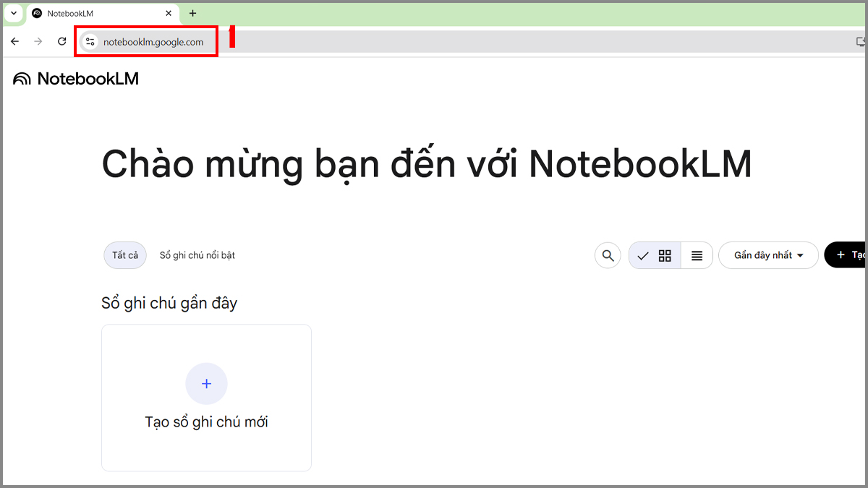
Task: Select the NotebookLM browser tab
Action: click(x=103, y=14)
